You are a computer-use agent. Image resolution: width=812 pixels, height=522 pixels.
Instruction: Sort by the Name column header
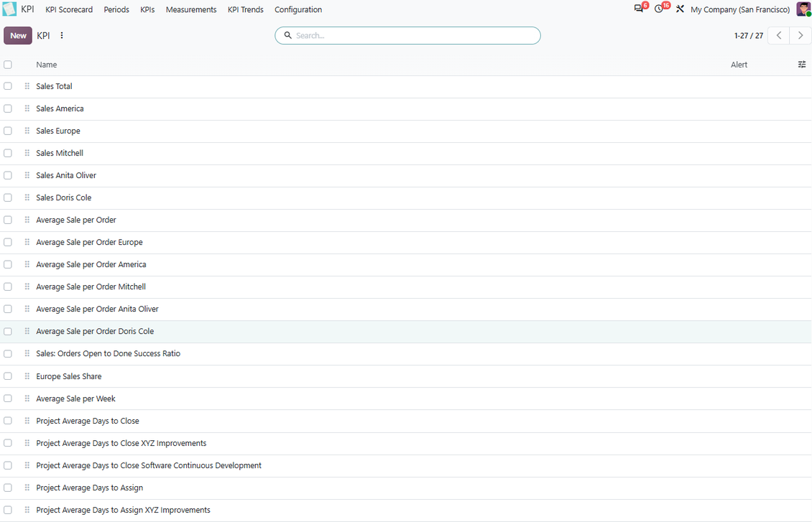pos(47,65)
